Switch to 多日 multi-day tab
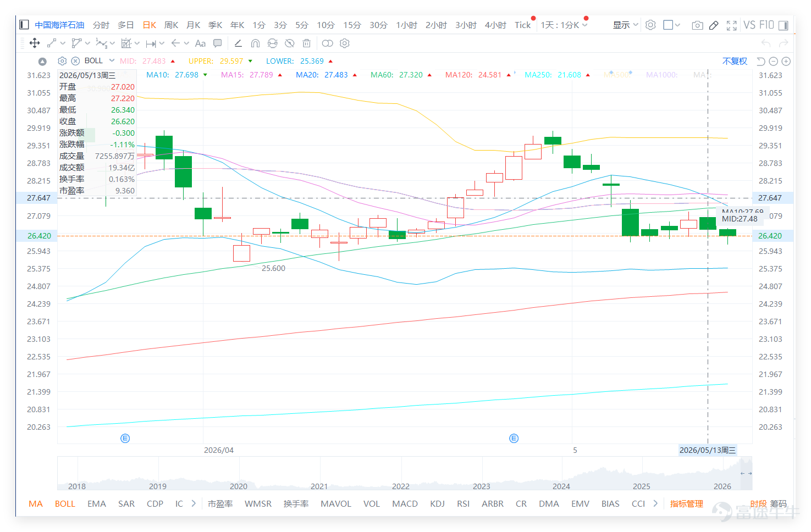Image resolution: width=811 pixels, height=532 pixels. (x=126, y=25)
